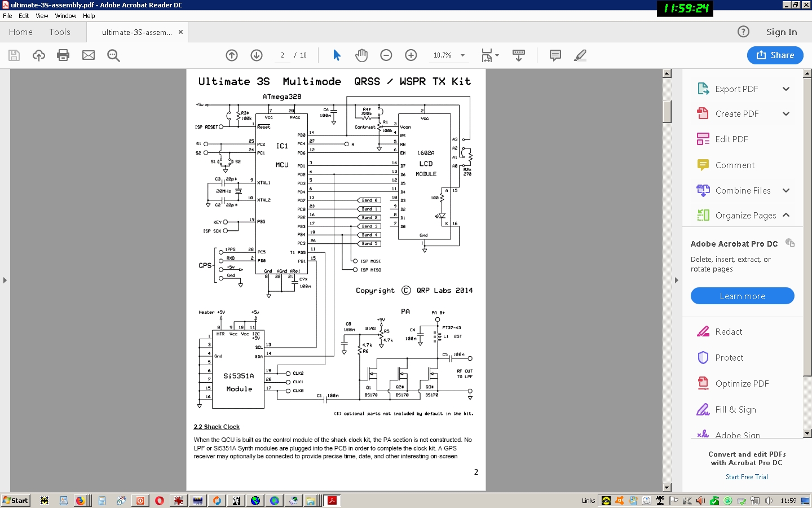The height and width of the screenshot is (508, 812).
Task: Click the 2.2 Shack Clock heading
Action: click(217, 427)
